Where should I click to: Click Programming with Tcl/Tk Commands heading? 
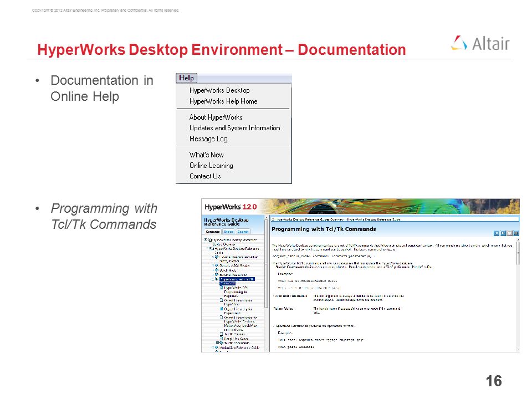click(x=324, y=229)
